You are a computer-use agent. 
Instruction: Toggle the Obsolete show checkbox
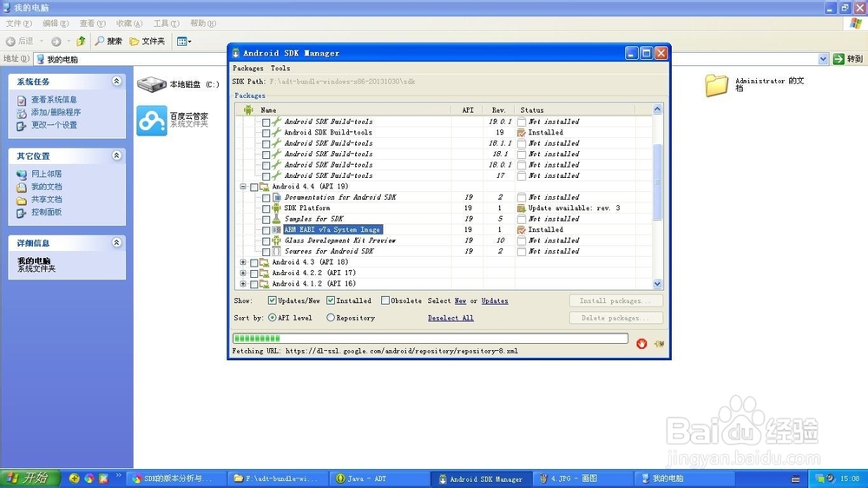click(385, 300)
